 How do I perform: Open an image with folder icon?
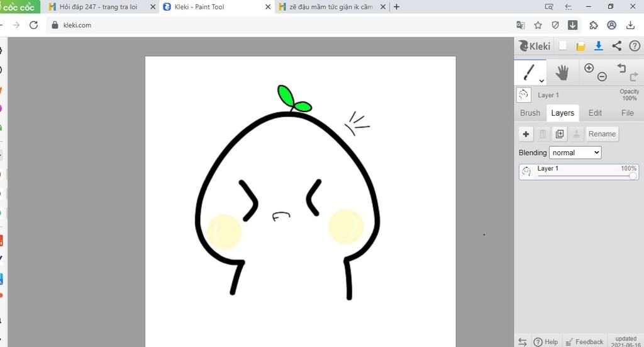pos(580,47)
